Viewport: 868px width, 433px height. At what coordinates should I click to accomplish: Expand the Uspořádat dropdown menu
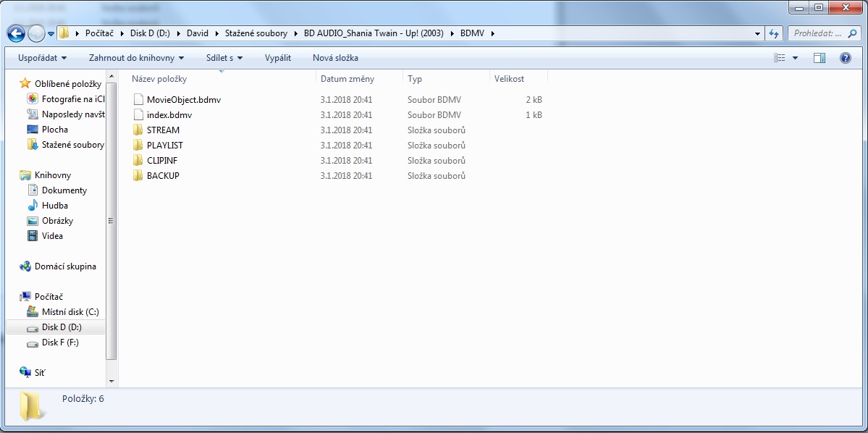(43, 58)
